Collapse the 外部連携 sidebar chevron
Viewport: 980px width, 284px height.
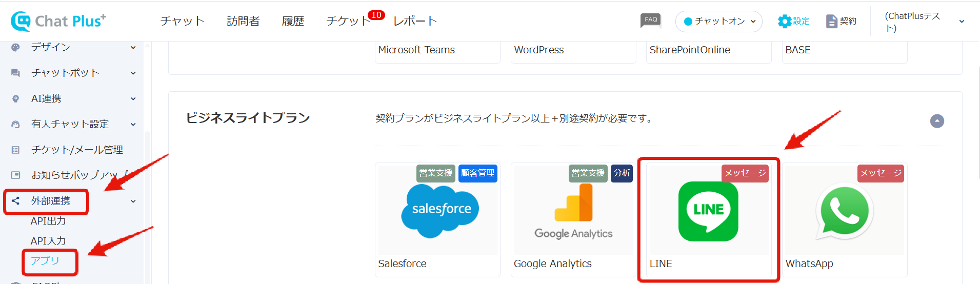click(x=133, y=201)
